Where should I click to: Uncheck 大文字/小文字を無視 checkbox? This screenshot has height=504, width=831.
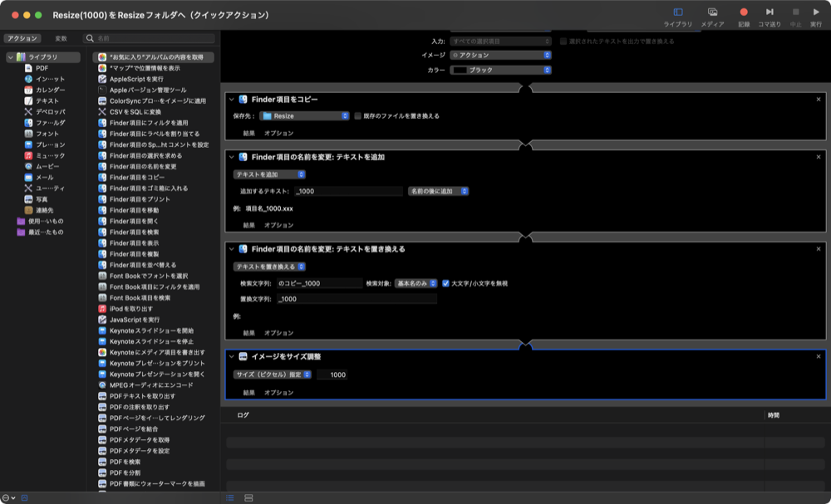[x=445, y=283]
